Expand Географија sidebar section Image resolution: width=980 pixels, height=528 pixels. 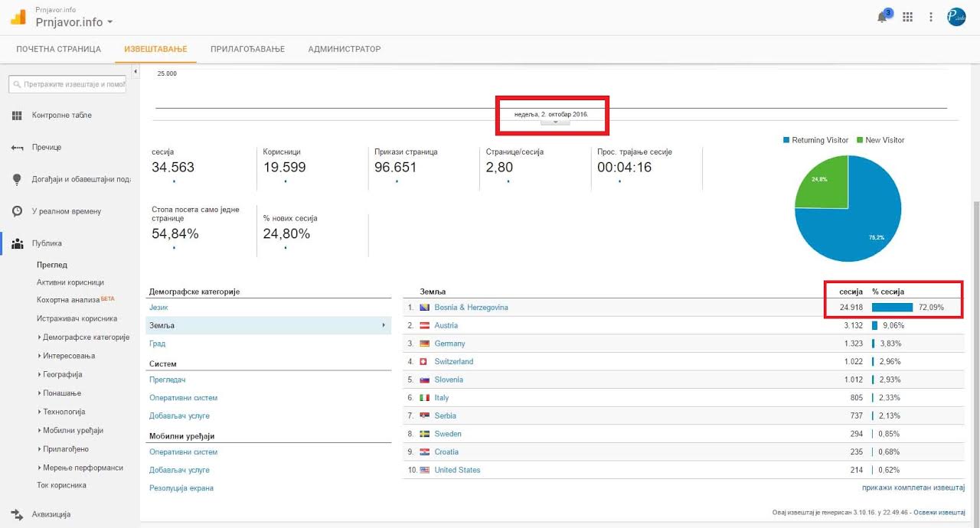[60, 374]
